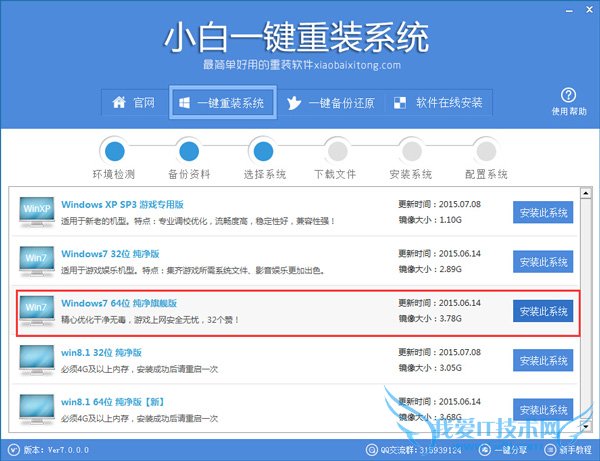The image size is (600, 461).
Task: Click the description 适用于游戏娱乐机型
Action: coord(193,270)
